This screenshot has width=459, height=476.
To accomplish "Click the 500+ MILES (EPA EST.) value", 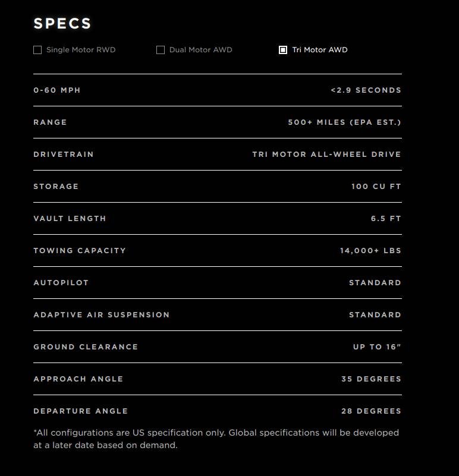I will [344, 122].
